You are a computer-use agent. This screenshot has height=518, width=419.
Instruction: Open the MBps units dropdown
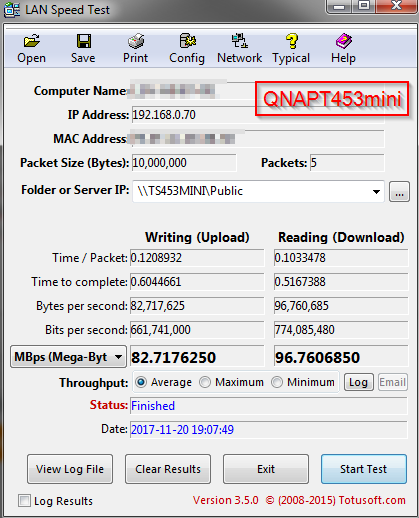[x=68, y=357]
